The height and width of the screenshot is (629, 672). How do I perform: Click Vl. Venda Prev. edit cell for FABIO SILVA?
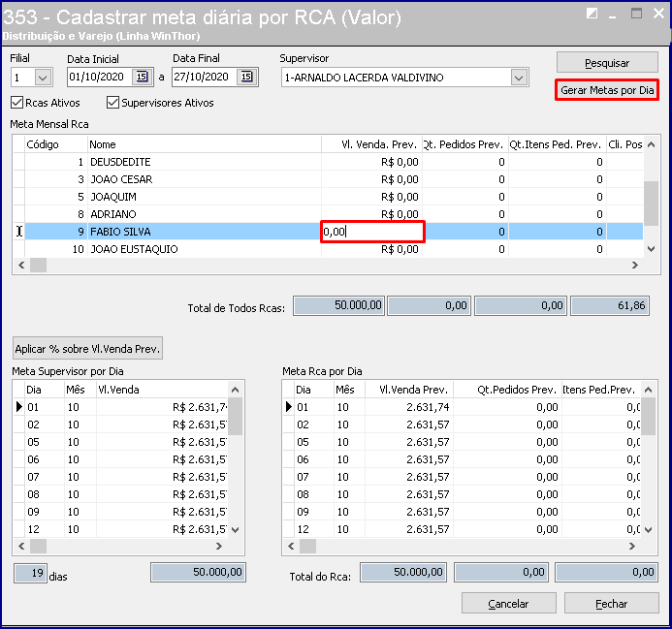tap(372, 232)
